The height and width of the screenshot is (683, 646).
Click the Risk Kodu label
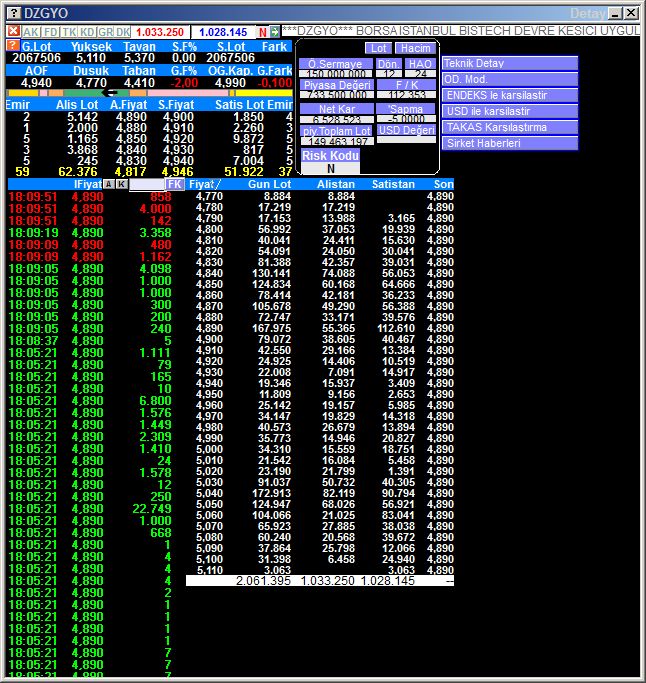(x=330, y=156)
